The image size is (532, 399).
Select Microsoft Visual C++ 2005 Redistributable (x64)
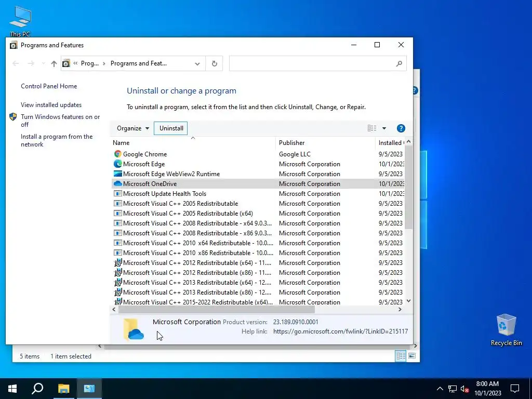click(259, 214)
